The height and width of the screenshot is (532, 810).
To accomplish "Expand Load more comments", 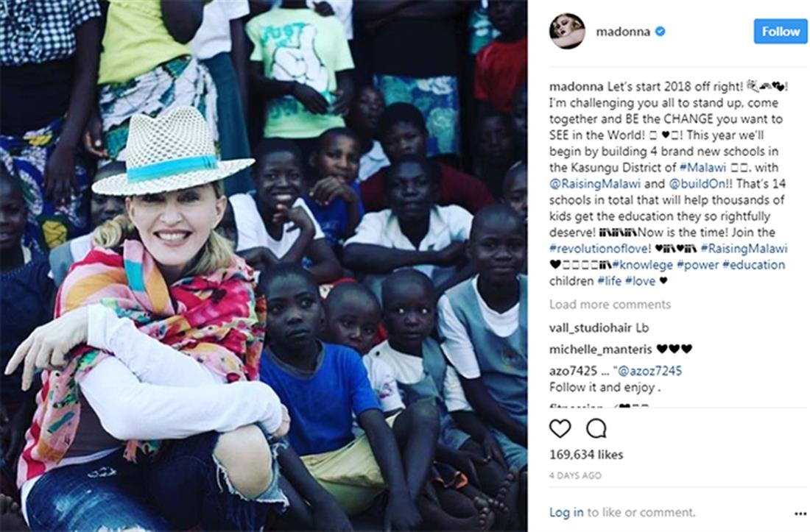I will tap(610, 305).
